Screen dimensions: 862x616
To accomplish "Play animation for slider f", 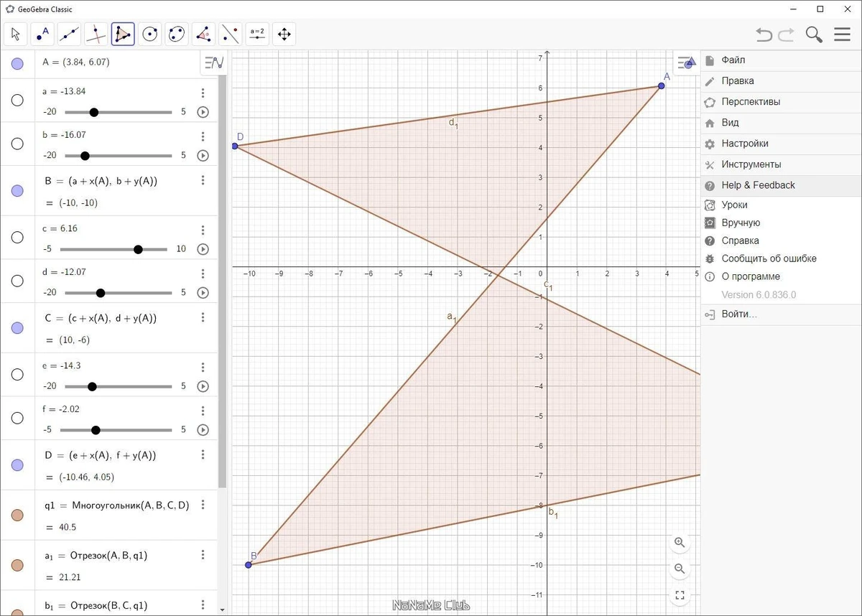I will coord(203,429).
